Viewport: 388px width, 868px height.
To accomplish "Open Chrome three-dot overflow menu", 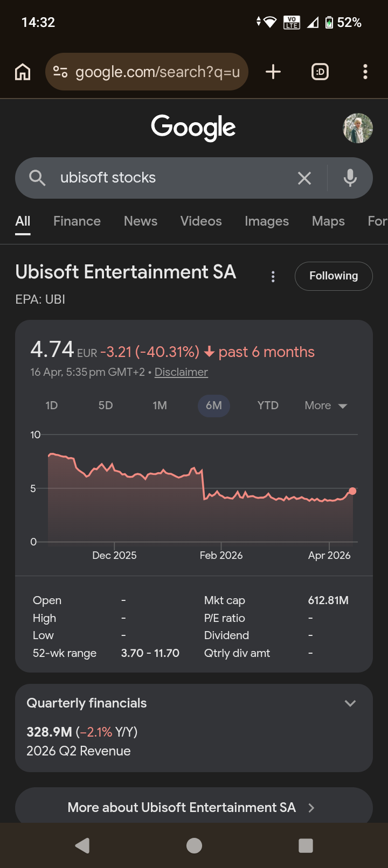I will tap(365, 72).
